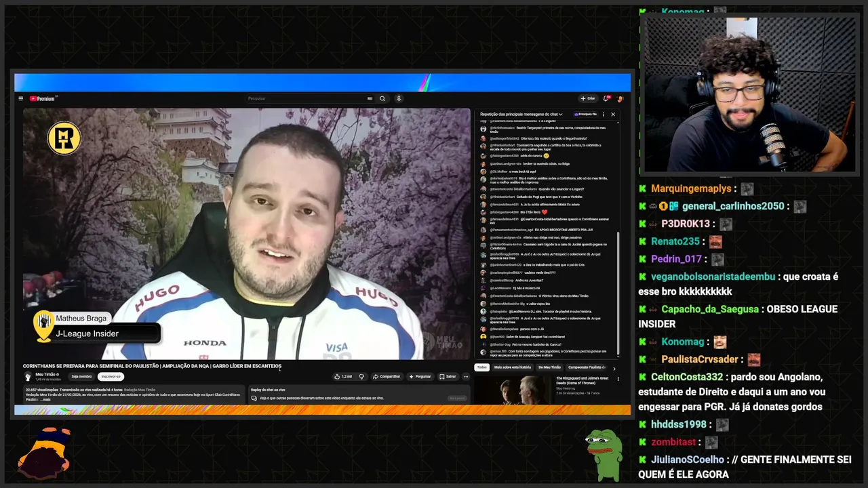Image resolution: width=868 pixels, height=488 pixels.
Task: Click the emote after PaulistaCrvsader's name
Action: [753, 359]
